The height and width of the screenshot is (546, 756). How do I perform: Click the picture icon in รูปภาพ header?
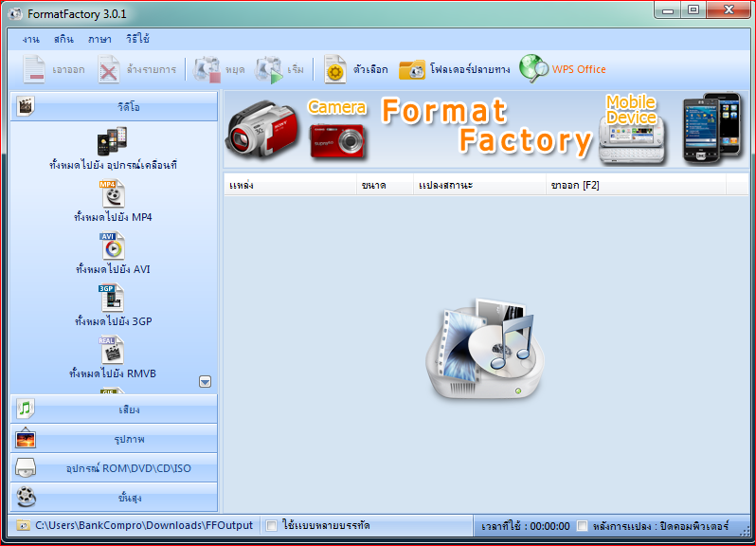pyautogui.click(x=25, y=439)
